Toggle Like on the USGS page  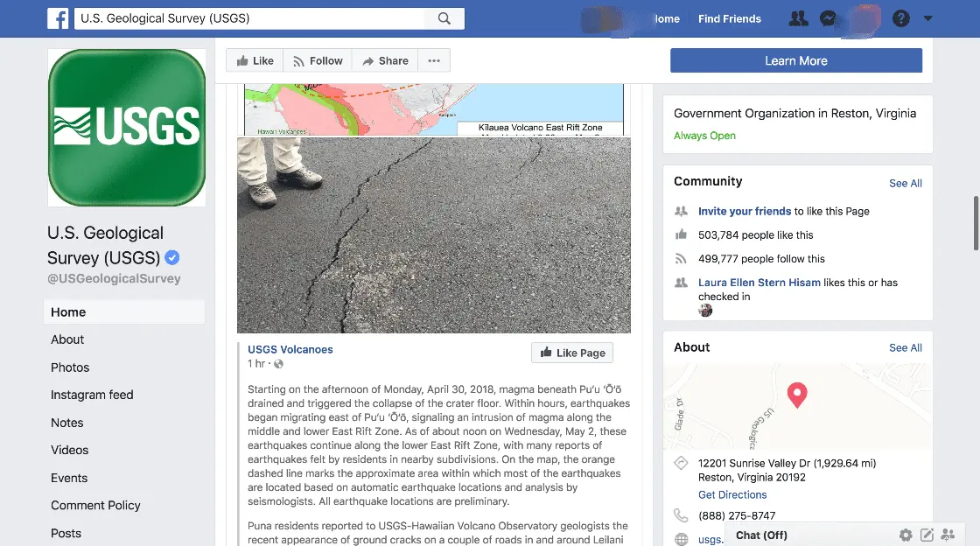(x=253, y=60)
